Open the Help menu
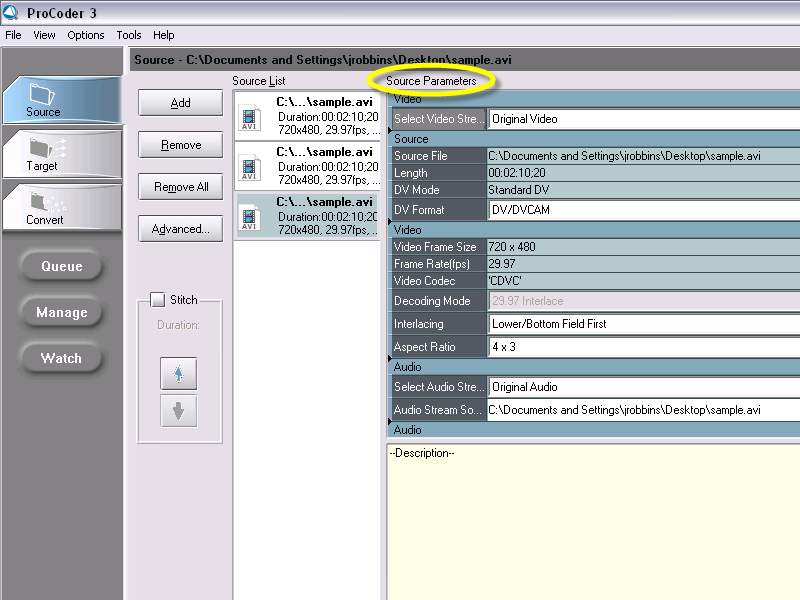The height and width of the screenshot is (600, 800). 164,35
